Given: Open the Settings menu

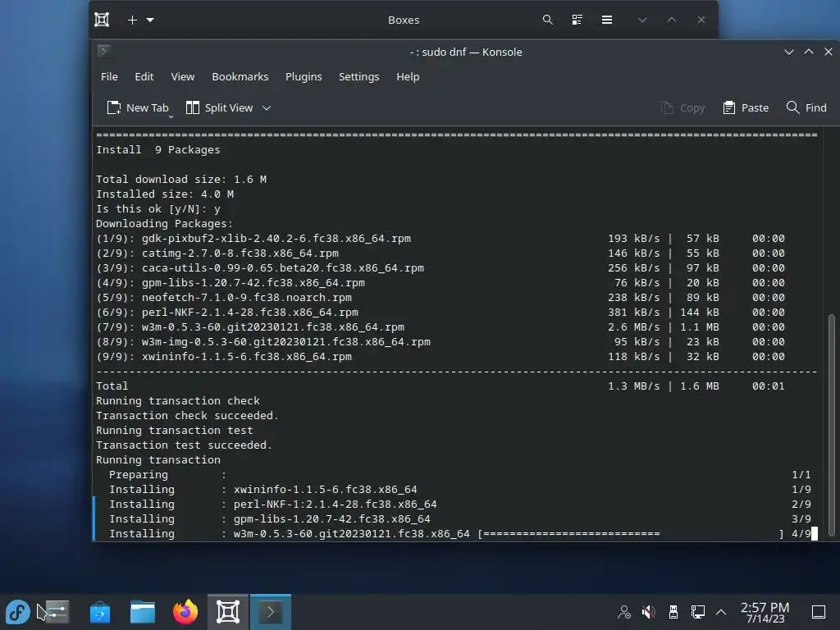Looking at the screenshot, I should [x=359, y=76].
